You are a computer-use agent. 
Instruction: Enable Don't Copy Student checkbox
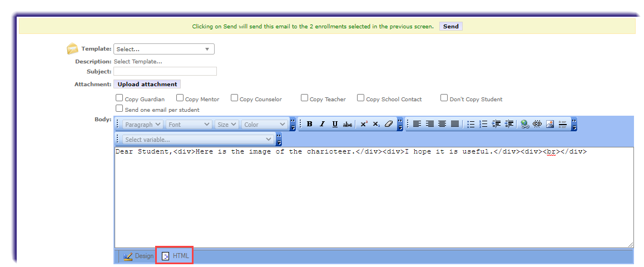[444, 98]
